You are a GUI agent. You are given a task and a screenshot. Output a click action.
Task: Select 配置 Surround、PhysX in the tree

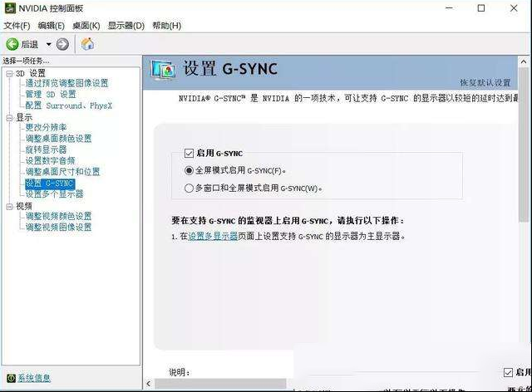coord(68,105)
